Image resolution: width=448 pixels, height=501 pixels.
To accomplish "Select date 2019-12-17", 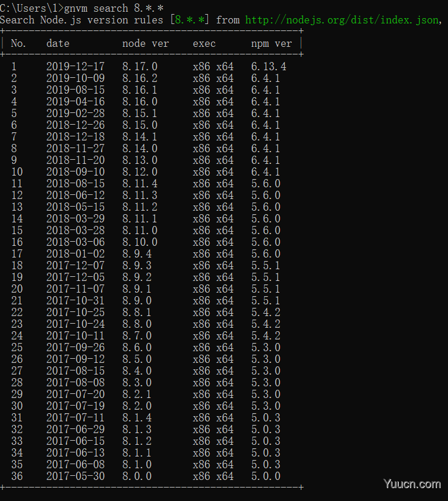I will coord(76,67).
